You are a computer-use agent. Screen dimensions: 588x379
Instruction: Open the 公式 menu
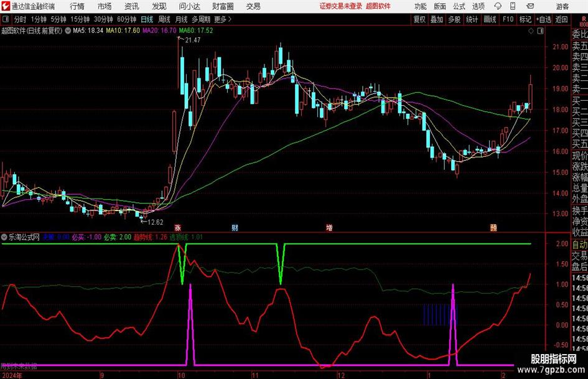(x=459, y=6)
